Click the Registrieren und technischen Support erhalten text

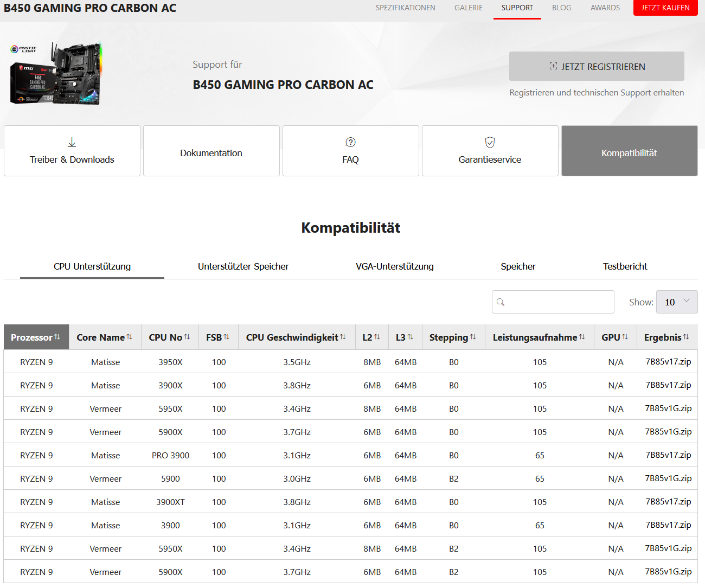[x=597, y=93]
